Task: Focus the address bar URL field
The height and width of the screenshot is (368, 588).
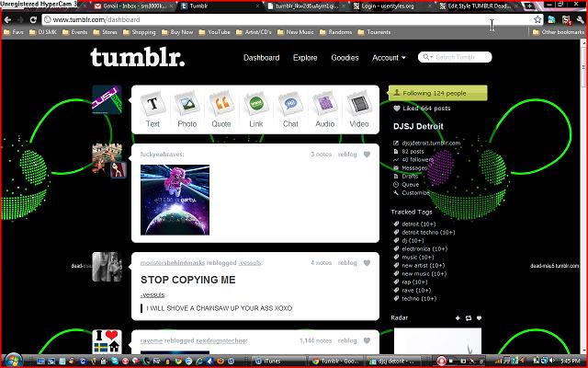Action: pyautogui.click(x=287, y=19)
